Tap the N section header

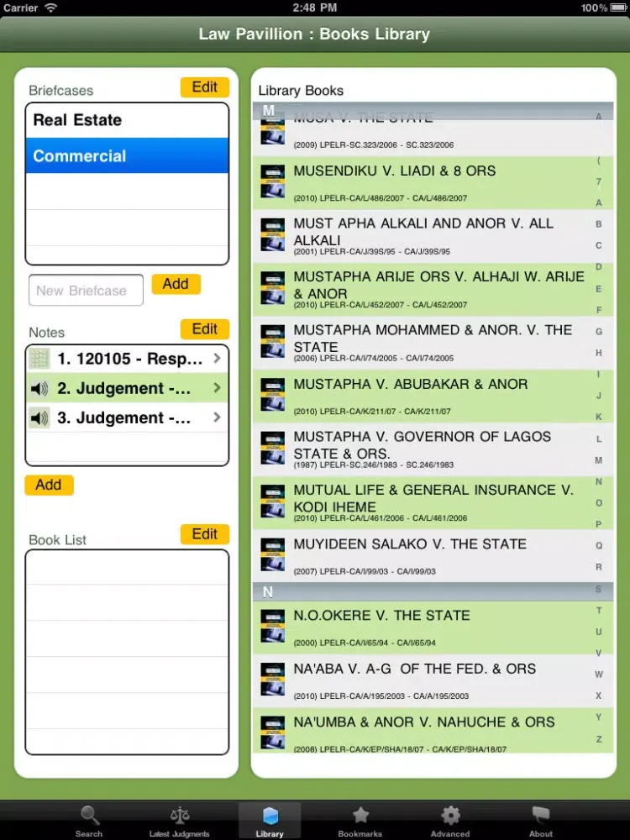tap(432, 591)
